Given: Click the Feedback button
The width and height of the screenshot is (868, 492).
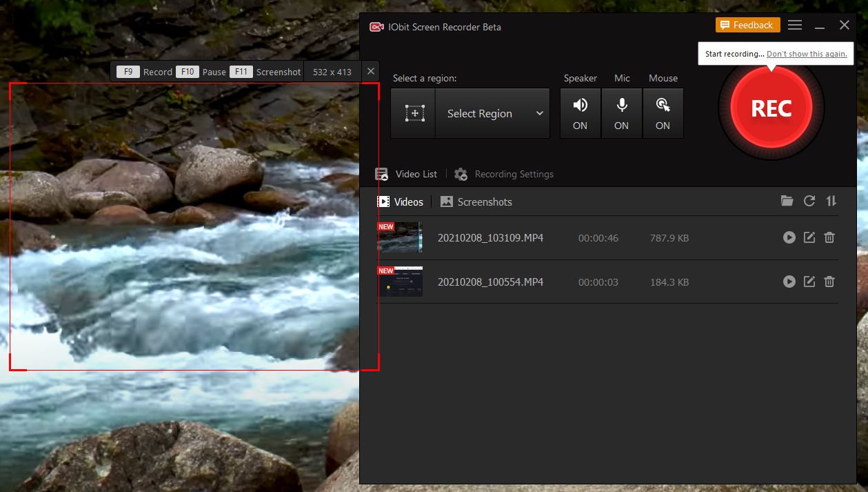Looking at the screenshot, I should tap(747, 24).
